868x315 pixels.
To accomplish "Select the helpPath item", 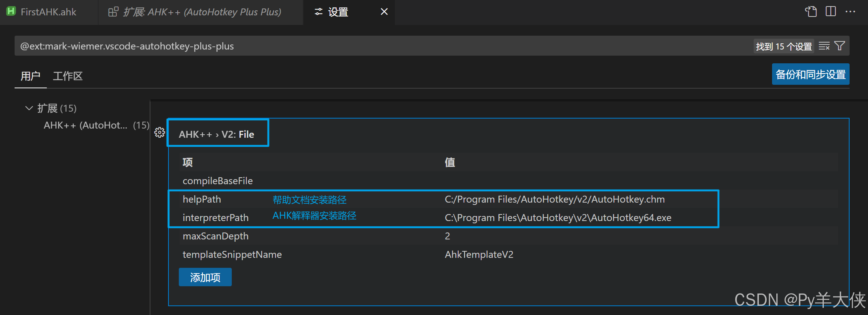I will point(202,200).
